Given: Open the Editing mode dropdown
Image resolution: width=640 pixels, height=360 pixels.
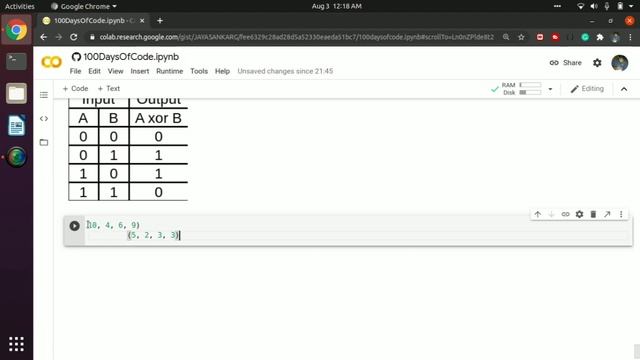Looking at the screenshot, I should point(587,89).
